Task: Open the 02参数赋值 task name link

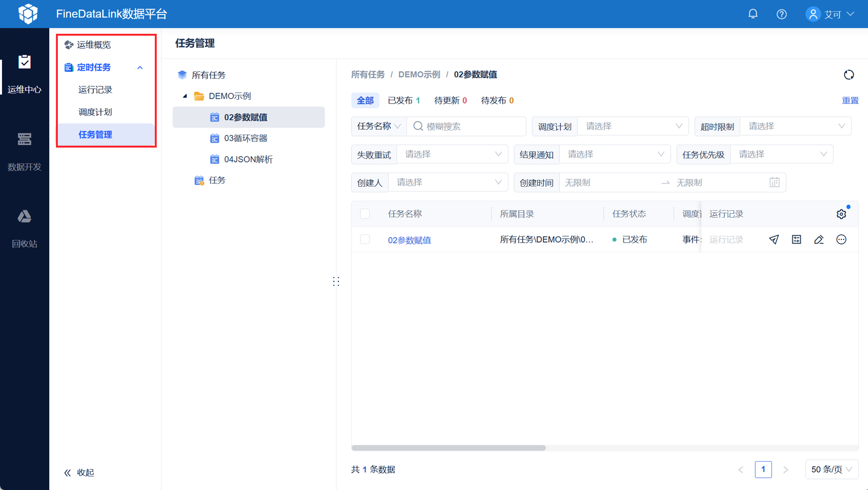Action: click(409, 240)
